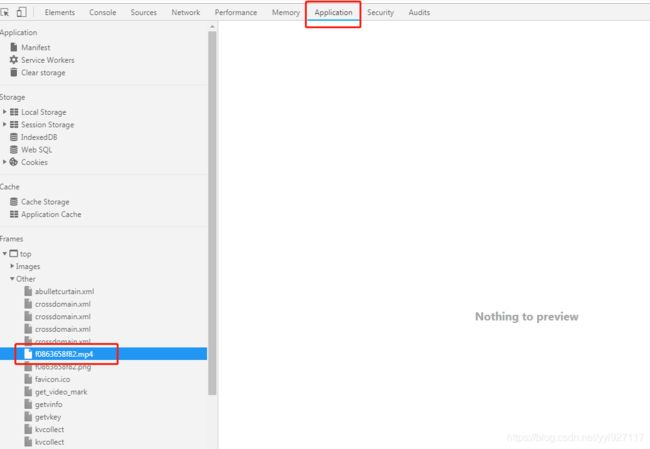
Task: Select the Cookies label
Action: click(x=34, y=162)
